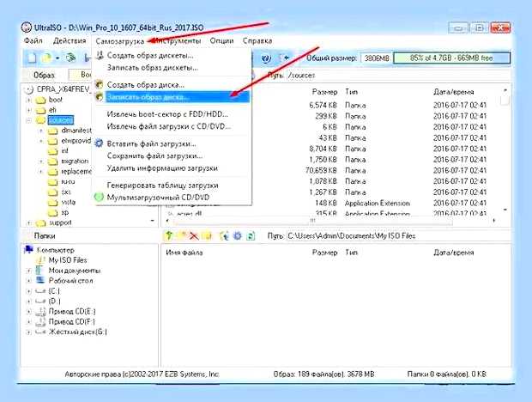Select Удалить информацию загрузки entry

(x=172, y=168)
